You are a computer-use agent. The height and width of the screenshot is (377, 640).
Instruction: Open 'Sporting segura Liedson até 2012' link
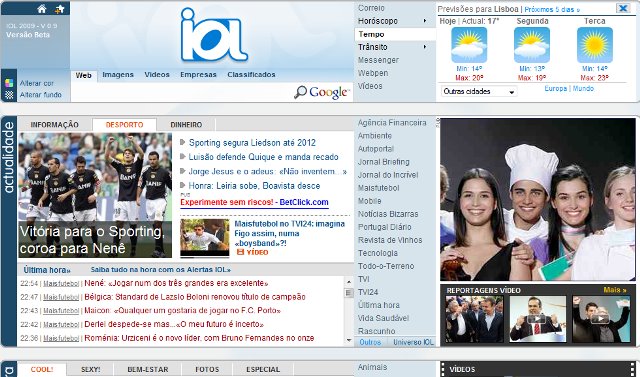(252, 143)
